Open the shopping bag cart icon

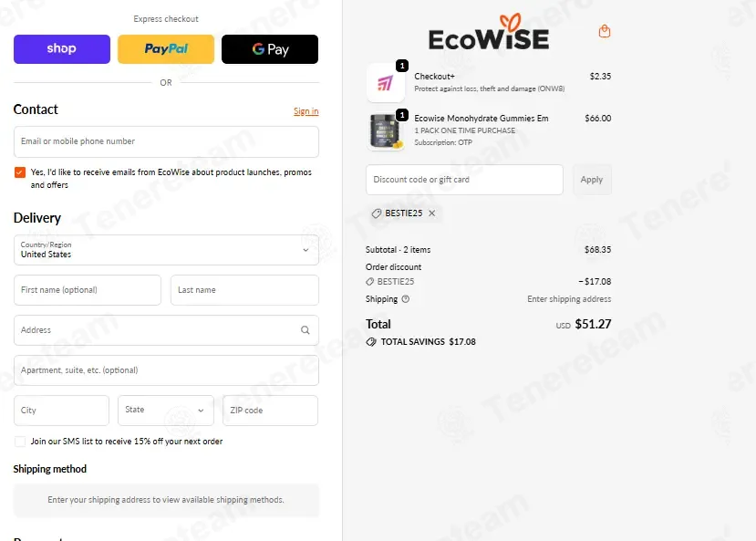pyautogui.click(x=604, y=31)
